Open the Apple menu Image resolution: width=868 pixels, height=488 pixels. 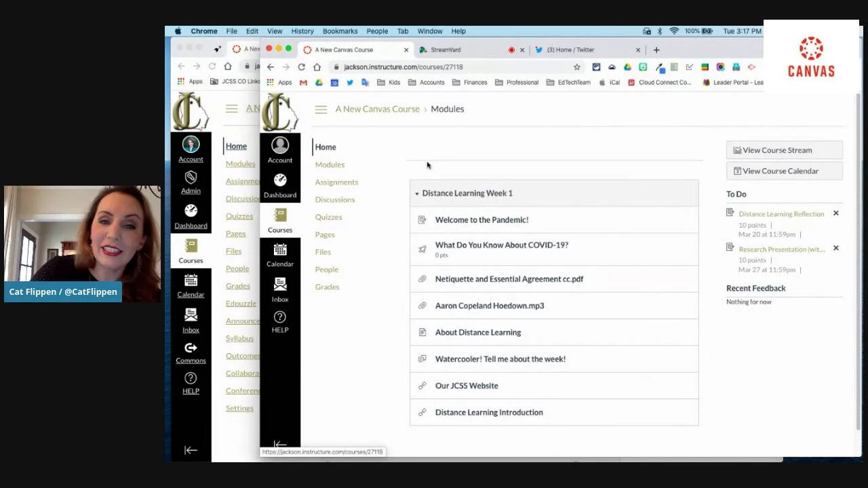[178, 31]
